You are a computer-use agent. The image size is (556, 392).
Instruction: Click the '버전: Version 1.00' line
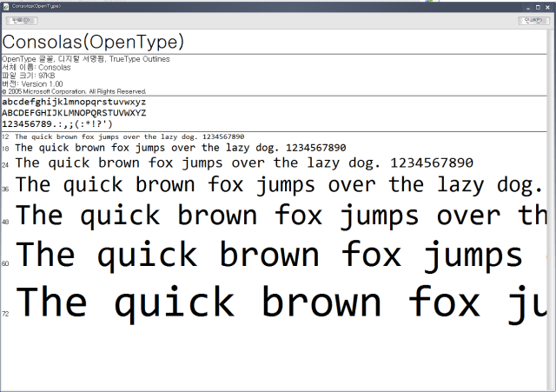(32, 84)
